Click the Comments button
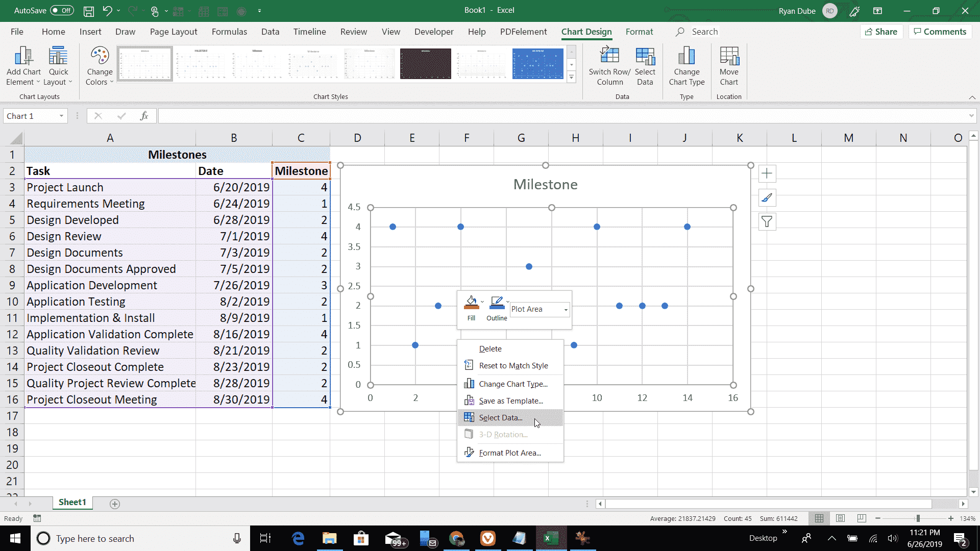Image resolution: width=980 pixels, height=551 pixels. [940, 32]
